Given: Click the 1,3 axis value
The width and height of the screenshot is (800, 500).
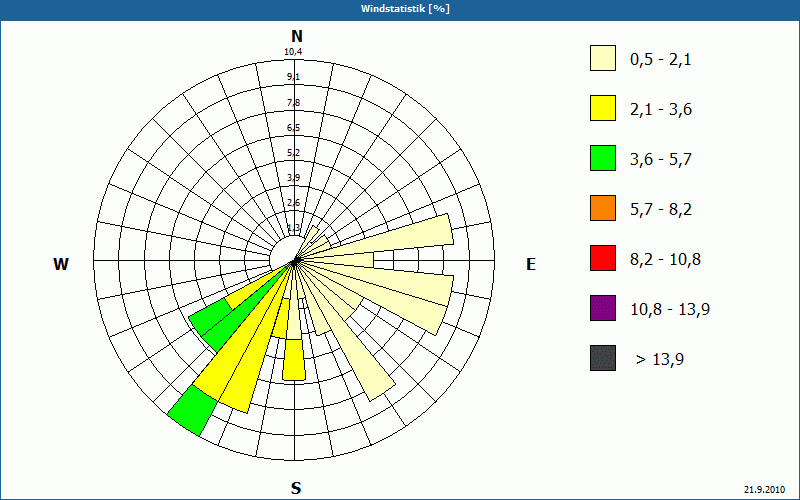Looking at the screenshot, I should click(x=293, y=227).
